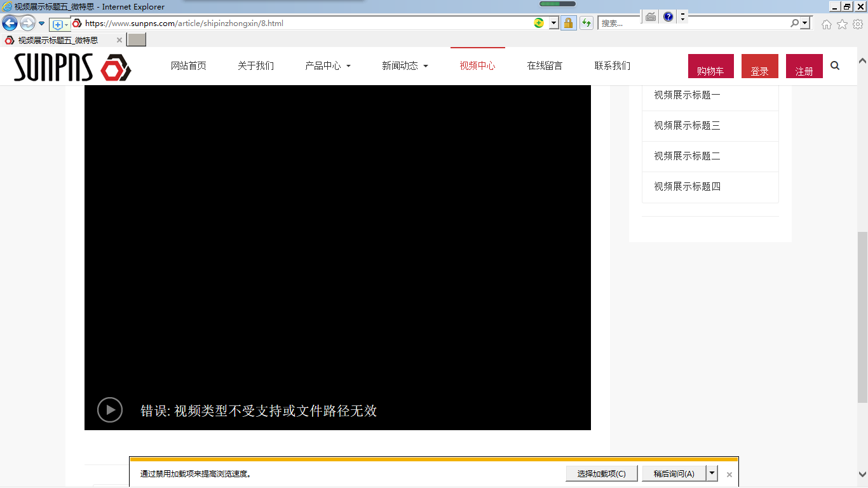The width and height of the screenshot is (868, 488).
Task: Click the keyboard icon on the language bar
Action: (651, 17)
